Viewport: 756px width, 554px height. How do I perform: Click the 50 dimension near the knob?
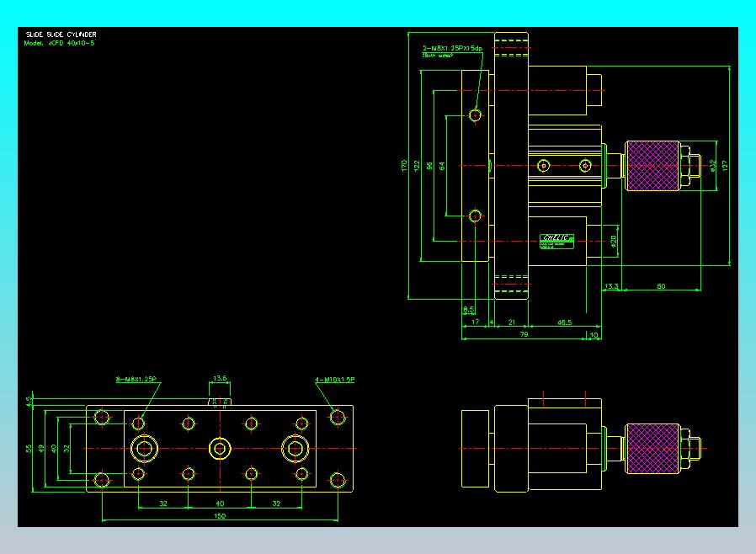click(x=661, y=286)
